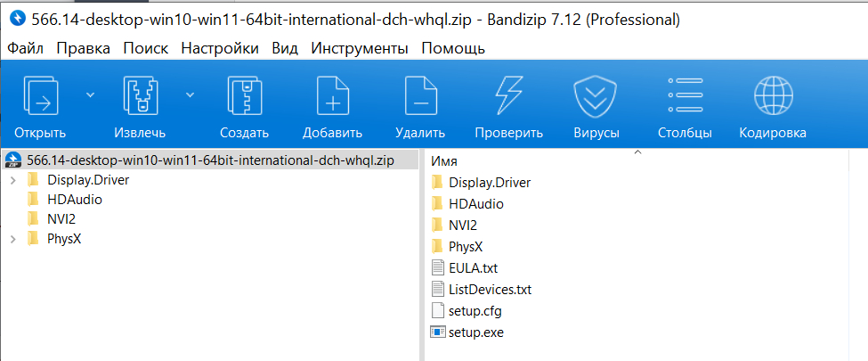Image resolution: width=868 pixels, height=361 pixels.
Task: Click the EULA.txt text document icon
Action: [x=438, y=267]
